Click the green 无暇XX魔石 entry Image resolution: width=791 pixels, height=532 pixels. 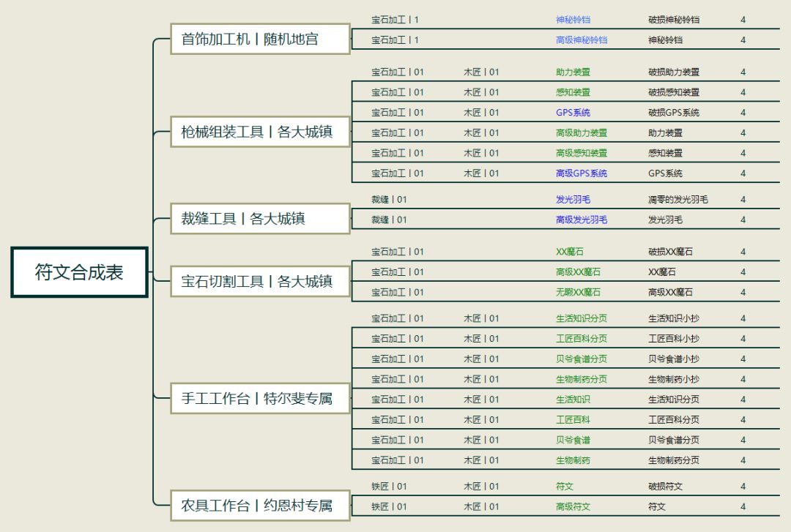click(x=578, y=292)
